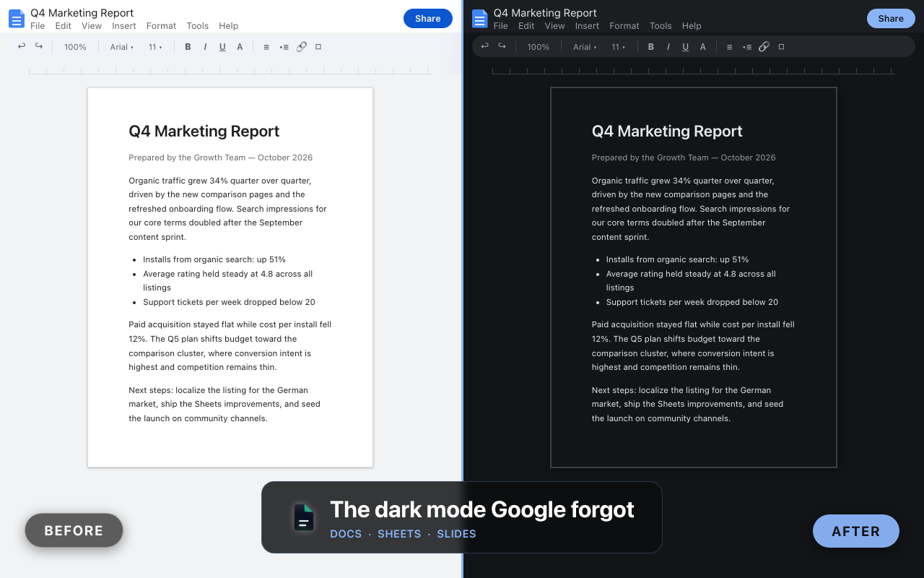Open the Insert menu in the light panel
This screenshot has height=578, width=924.
pos(124,26)
